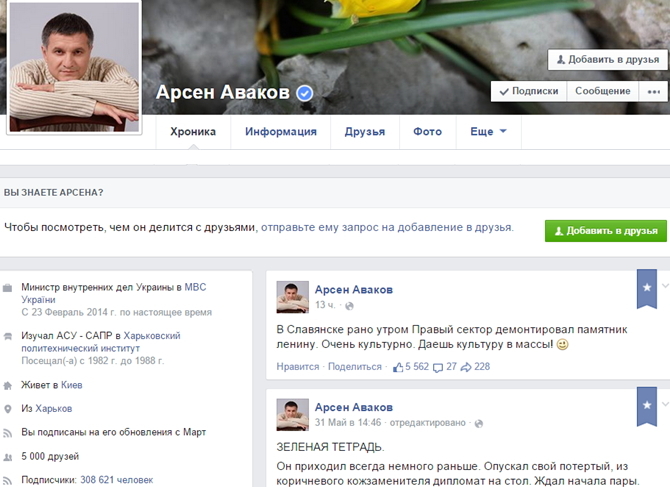The image size is (670, 487).
Task: Click the author thumbnail on the 31 Май post
Action: point(293,415)
